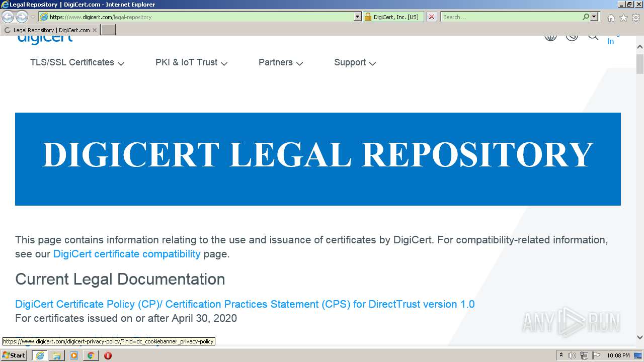
Task: Follow the Log In link
Action: pyautogui.click(x=611, y=40)
